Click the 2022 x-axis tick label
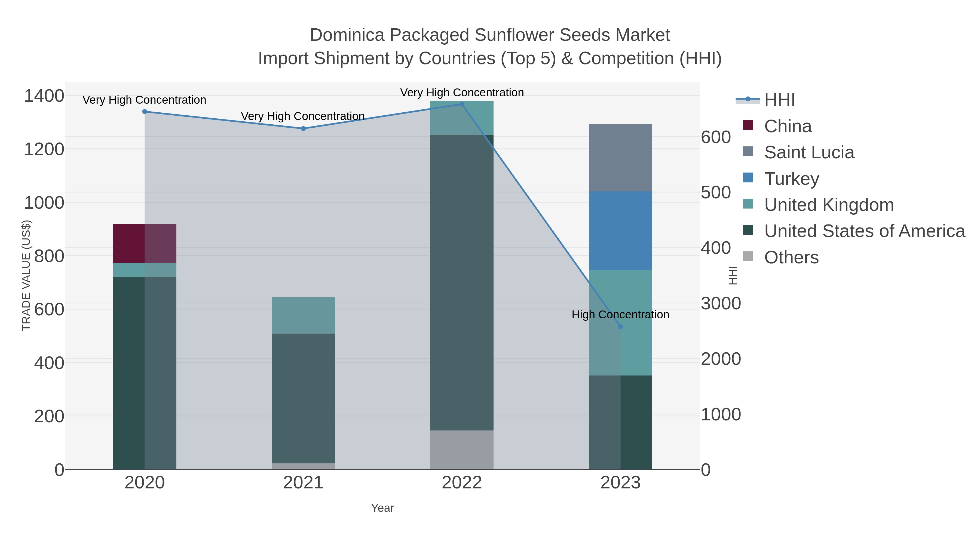The height and width of the screenshot is (551, 980). click(462, 483)
